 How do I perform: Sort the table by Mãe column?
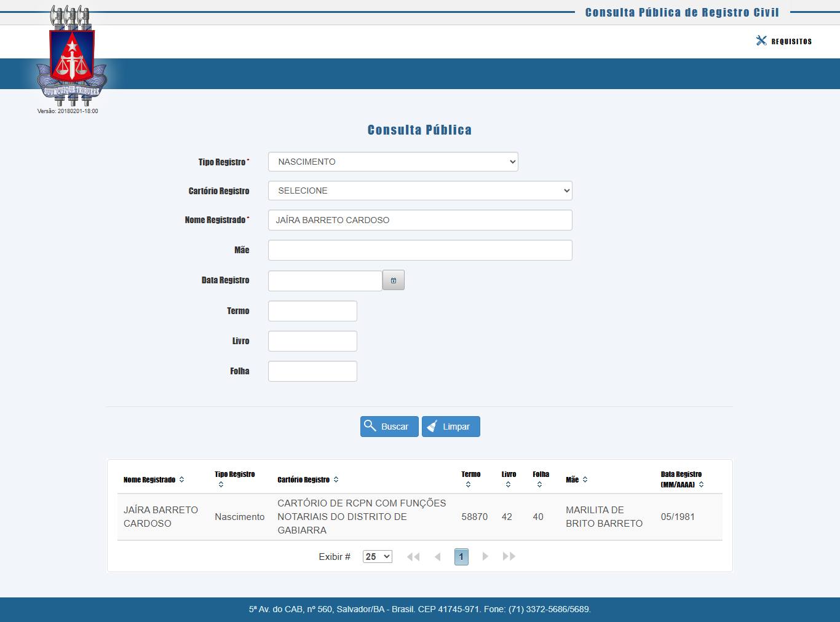(585, 480)
